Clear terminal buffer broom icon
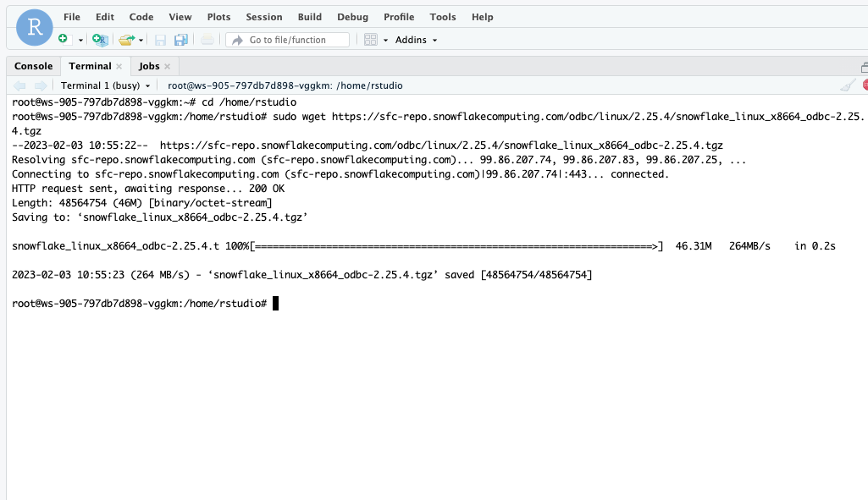Image resolution: width=868 pixels, height=500 pixels. 848,85
